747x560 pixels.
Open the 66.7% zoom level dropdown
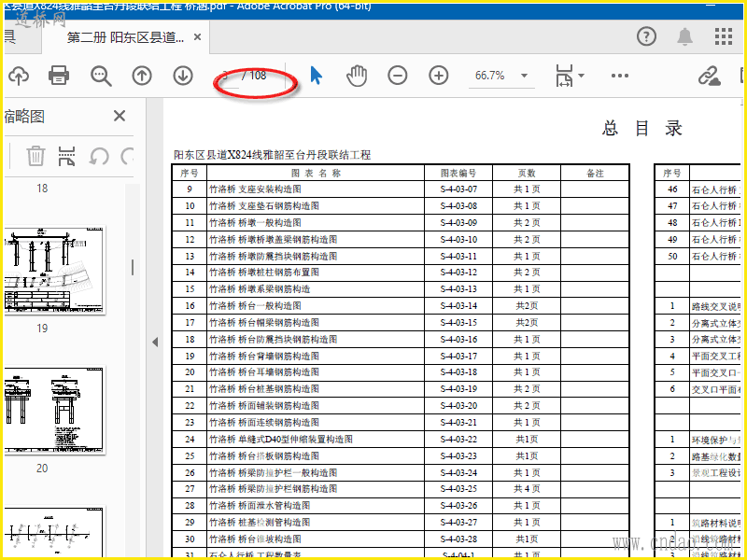point(524,76)
